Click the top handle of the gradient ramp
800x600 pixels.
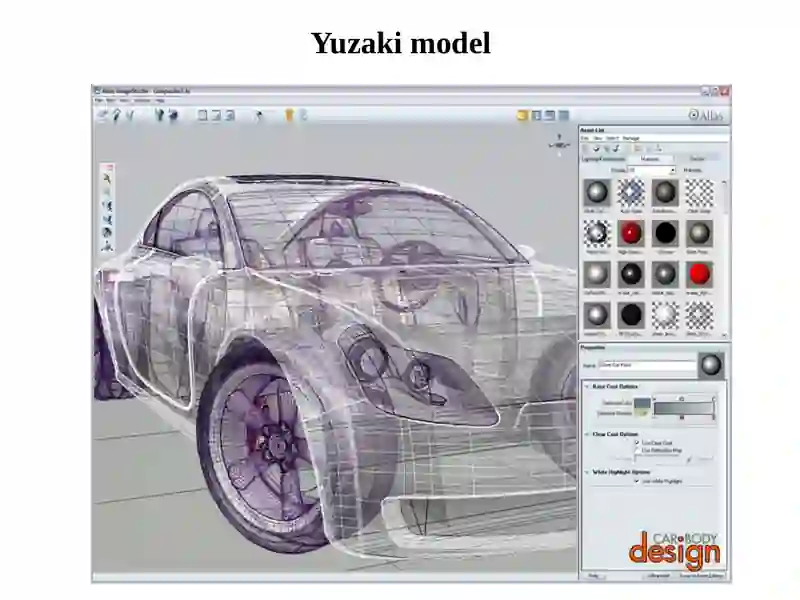tap(682, 398)
